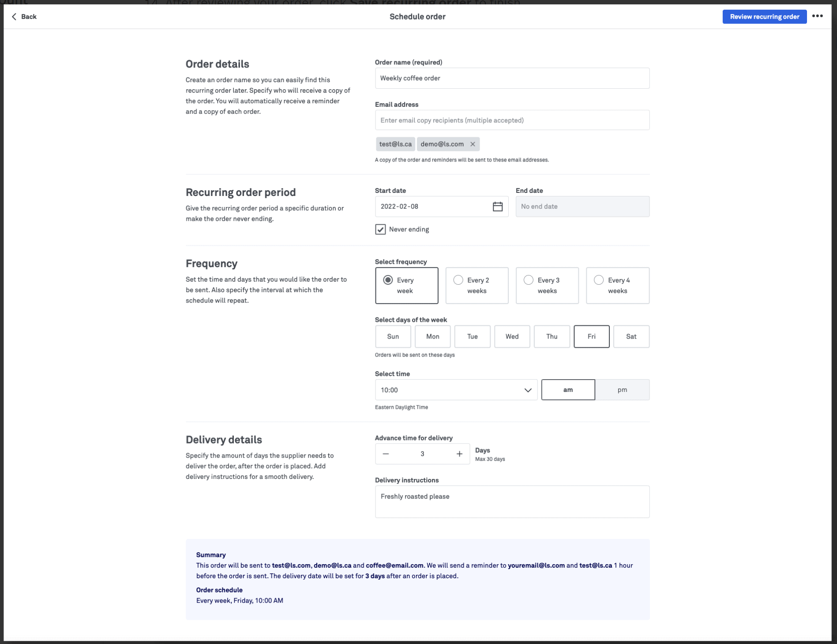
Task: Click the Order schedule label
Action: coord(220,591)
